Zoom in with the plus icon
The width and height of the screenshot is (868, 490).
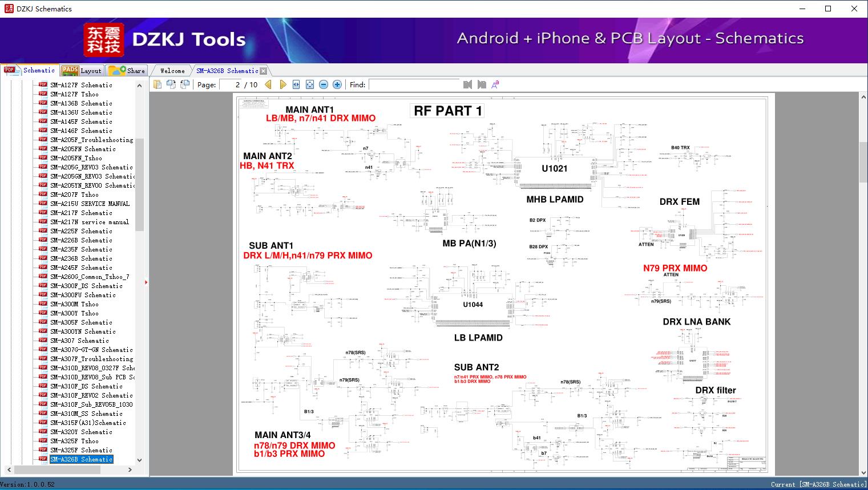pyautogui.click(x=337, y=84)
